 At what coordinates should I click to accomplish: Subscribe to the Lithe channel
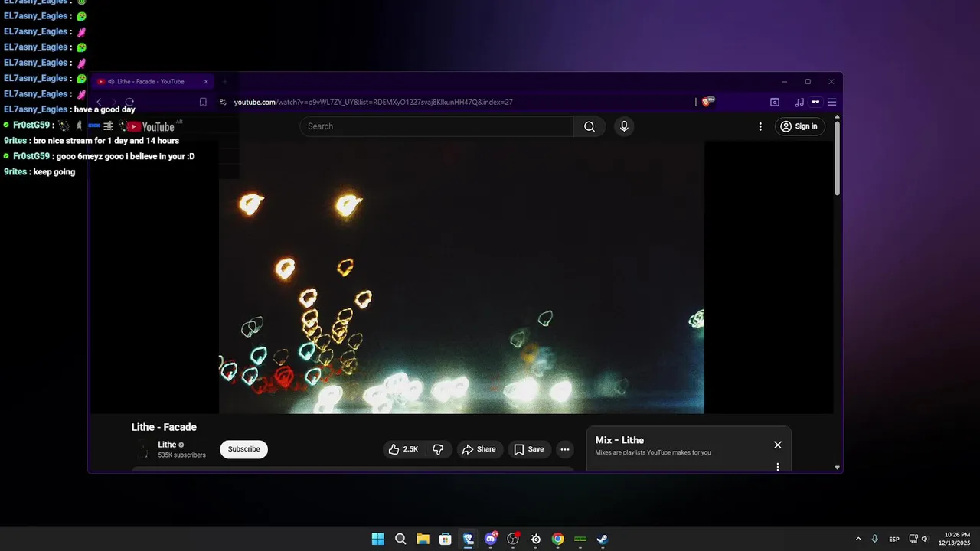pyautogui.click(x=243, y=449)
